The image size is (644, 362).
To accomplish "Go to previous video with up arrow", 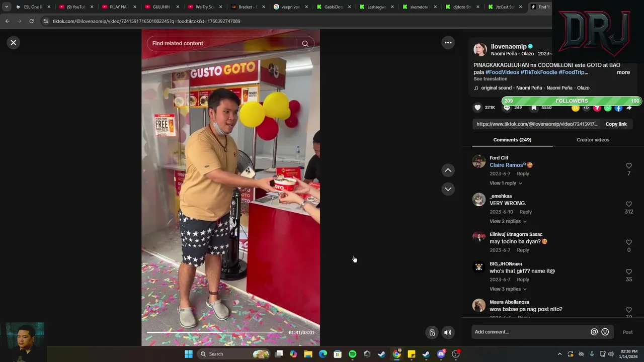I will point(448,170).
